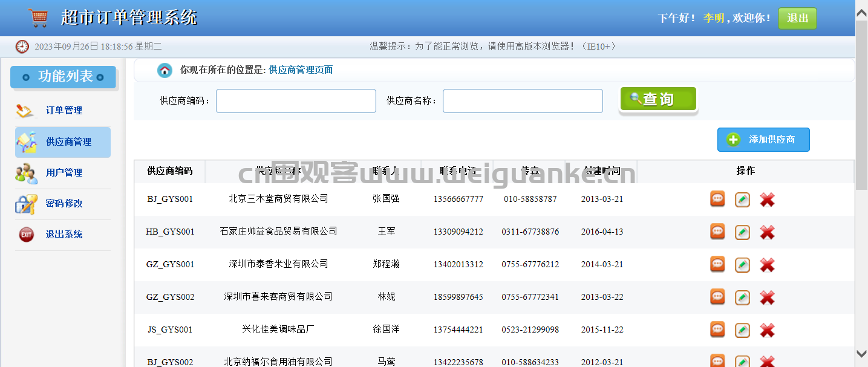This screenshot has height=367, width=868.
Task: Click the 密码修改 lock icon
Action: [26, 204]
